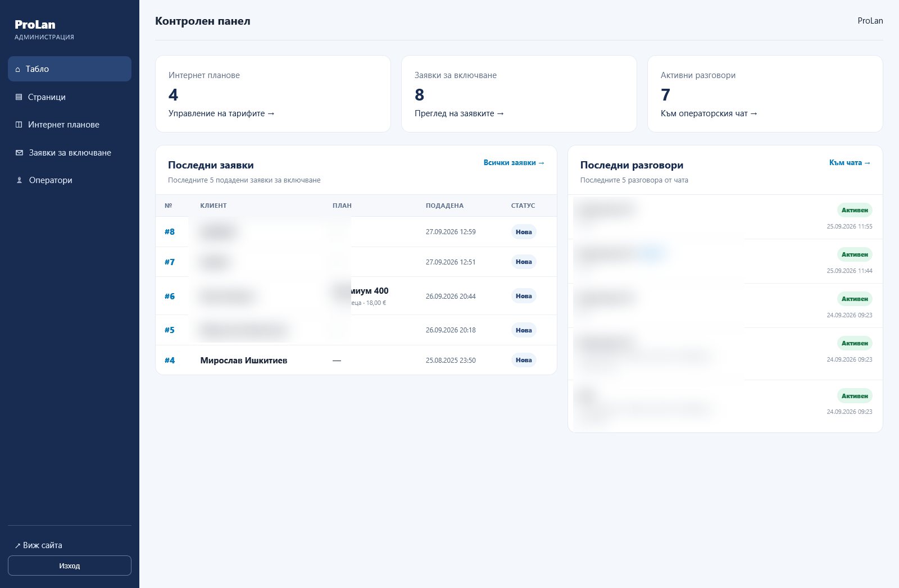Click client name Мирослав Ишкитиев
This screenshot has width=899, height=588.
[x=244, y=361]
